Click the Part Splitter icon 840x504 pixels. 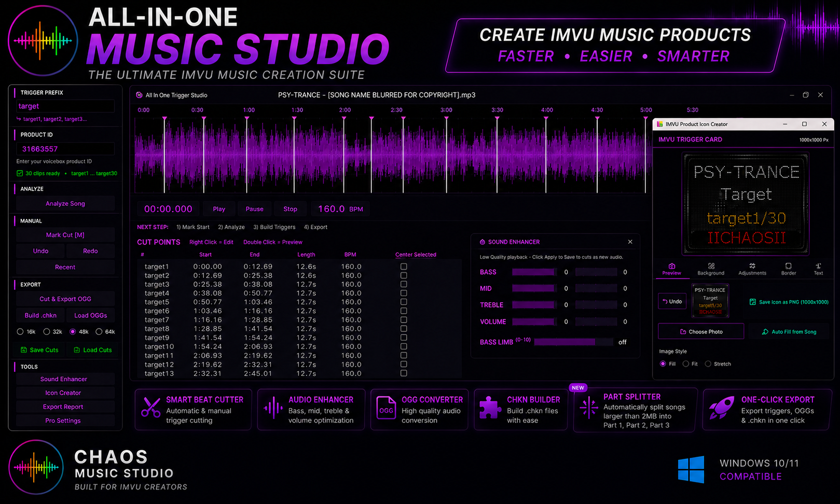coord(589,407)
